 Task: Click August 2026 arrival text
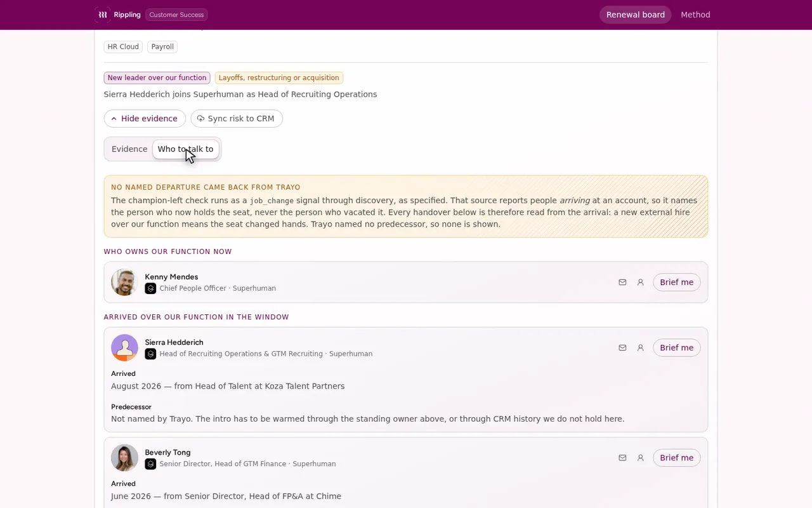click(x=228, y=386)
